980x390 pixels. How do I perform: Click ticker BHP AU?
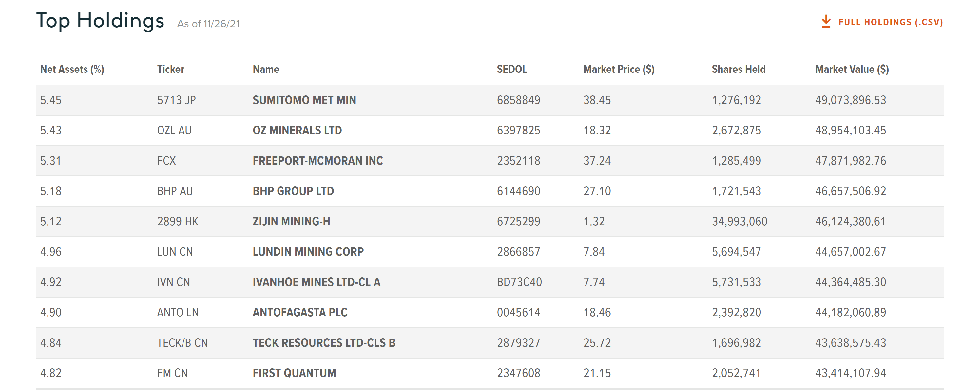[175, 191]
